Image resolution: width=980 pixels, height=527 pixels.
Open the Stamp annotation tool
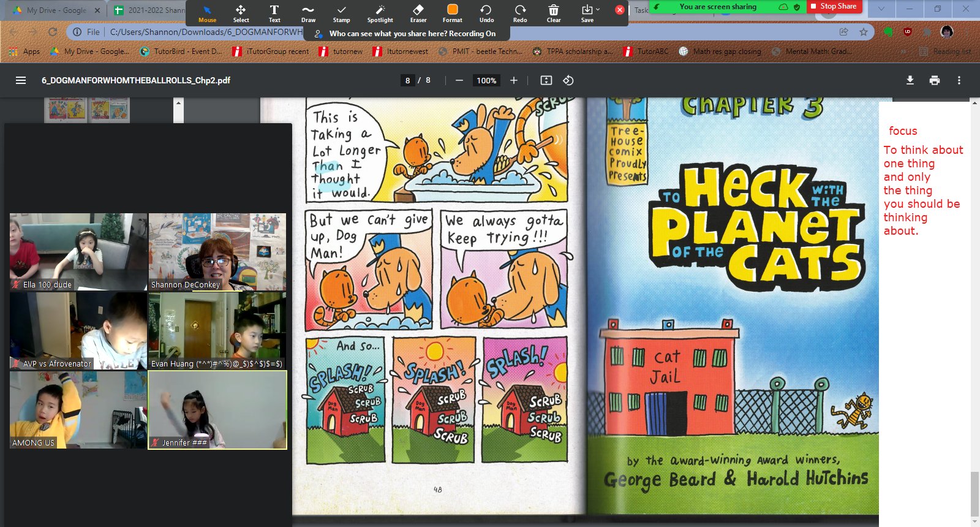342,13
